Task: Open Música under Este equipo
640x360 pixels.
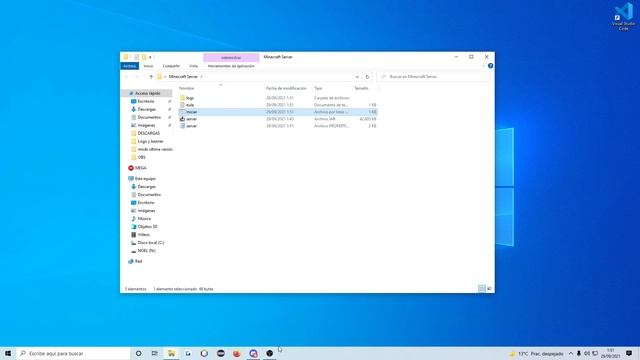Action: tap(144, 219)
